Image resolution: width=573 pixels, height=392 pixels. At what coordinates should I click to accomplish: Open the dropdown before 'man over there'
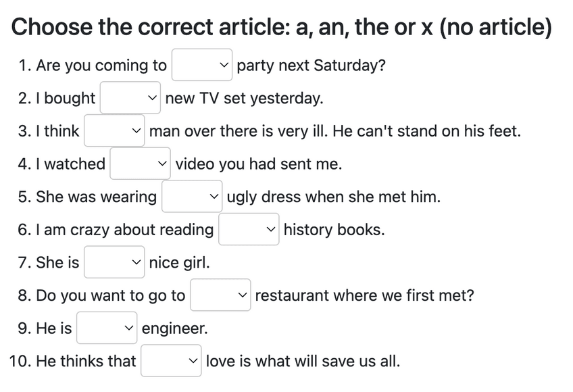point(114,130)
